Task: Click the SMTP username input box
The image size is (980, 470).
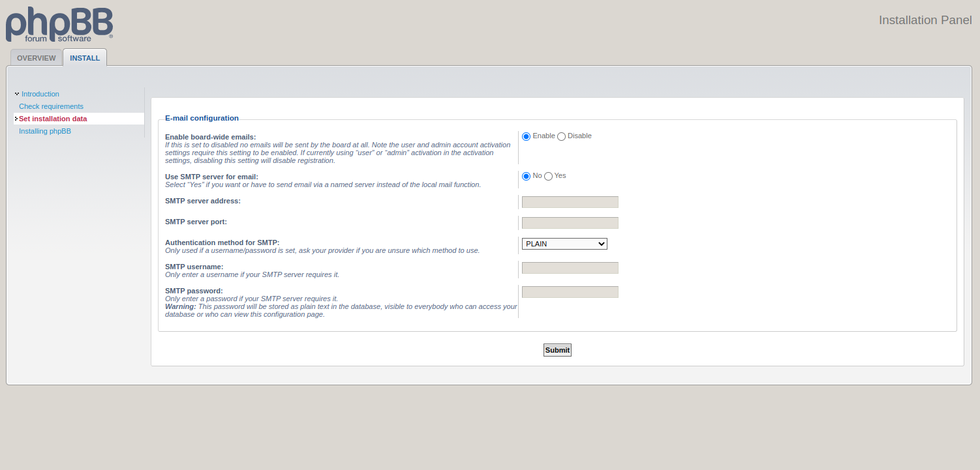Action: pos(570,268)
